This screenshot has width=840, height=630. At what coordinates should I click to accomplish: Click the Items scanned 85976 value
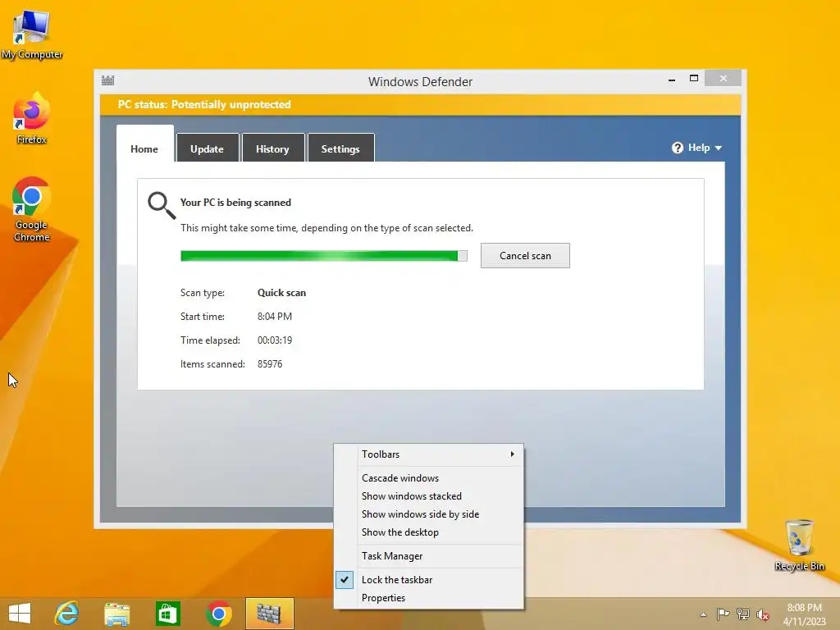click(x=270, y=364)
